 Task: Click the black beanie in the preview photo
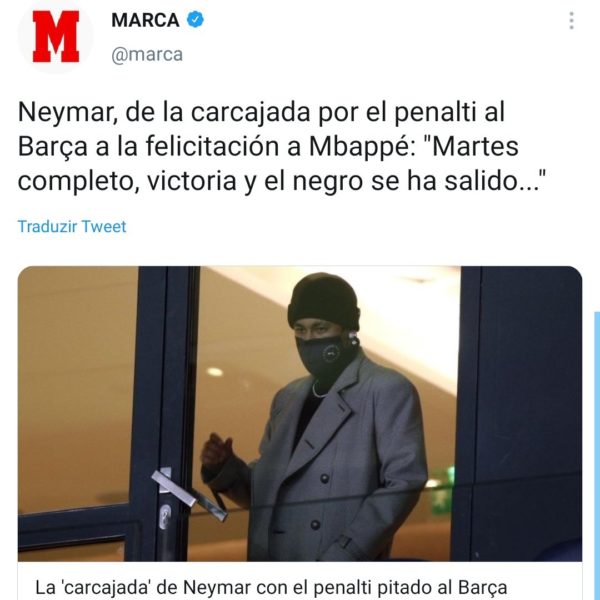(324, 302)
